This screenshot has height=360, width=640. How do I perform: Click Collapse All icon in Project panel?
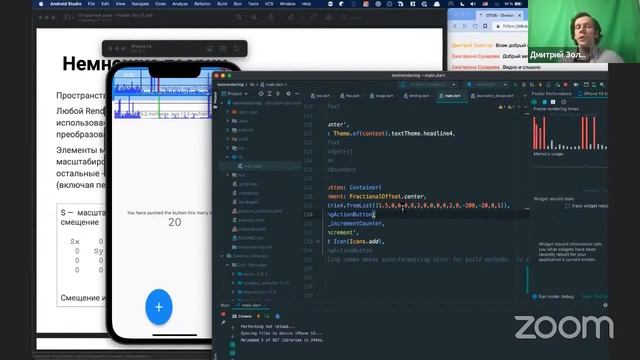click(278, 94)
